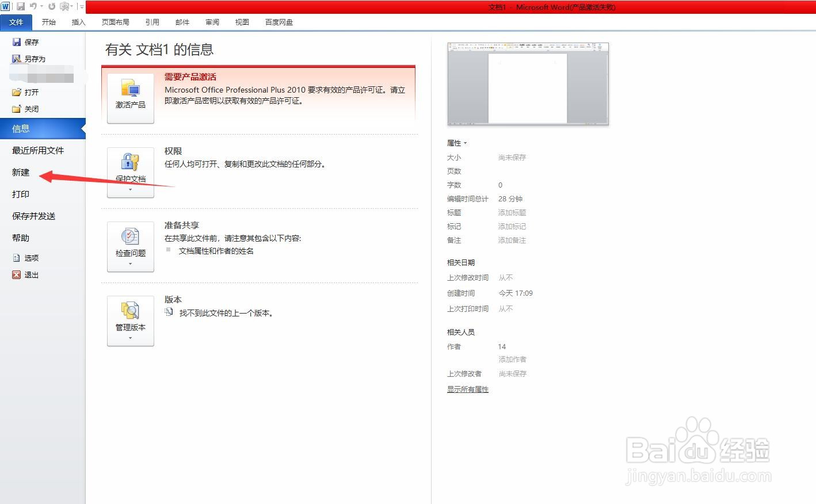Click the 相关人员 heading
The height and width of the screenshot is (504, 816).
tap(461, 332)
